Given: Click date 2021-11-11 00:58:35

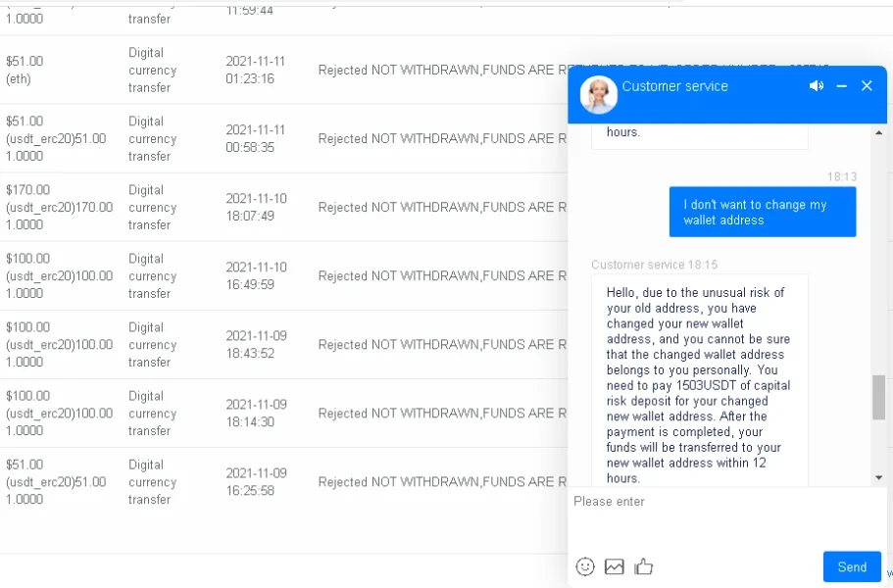Looking at the screenshot, I should click(255, 138).
